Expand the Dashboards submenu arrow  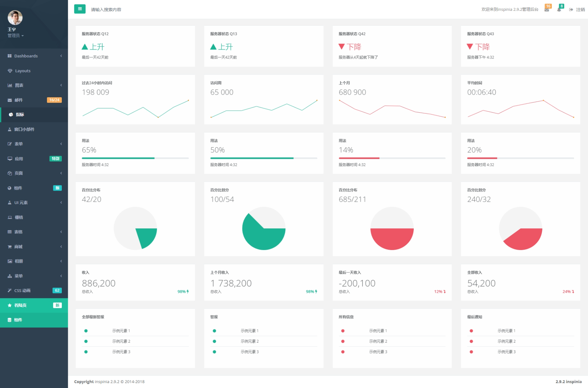pyautogui.click(x=61, y=56)
